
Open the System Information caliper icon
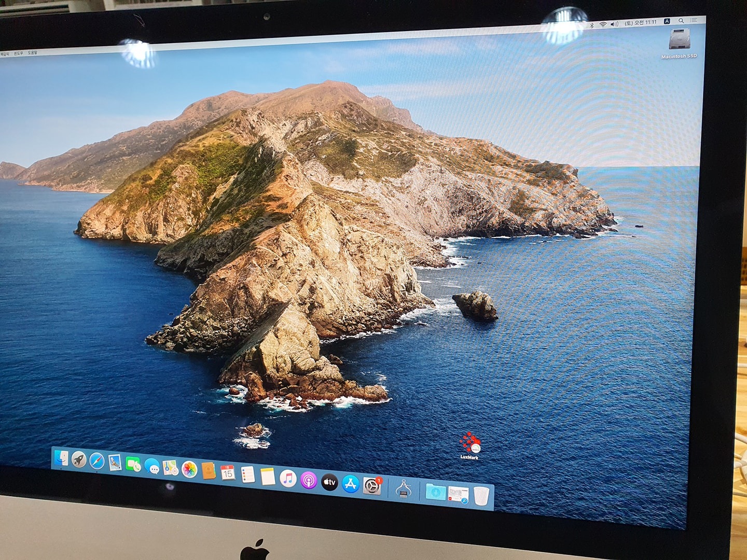403,488
